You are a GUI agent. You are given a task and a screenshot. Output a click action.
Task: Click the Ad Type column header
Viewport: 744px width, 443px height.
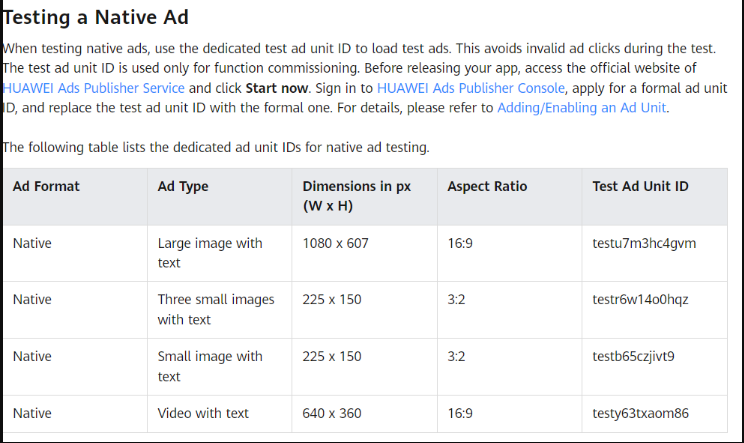(x=183, y=186)
